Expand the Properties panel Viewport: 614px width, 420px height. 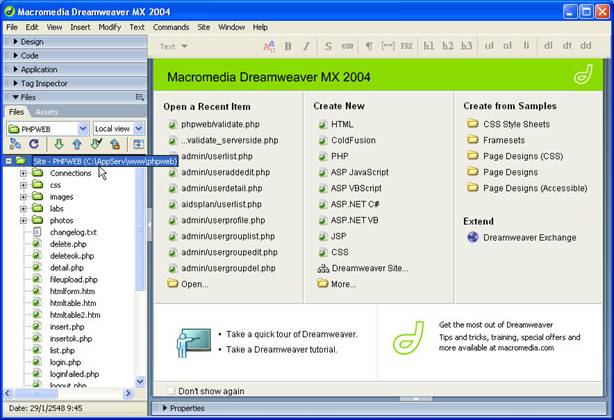[x=164, y=408]
